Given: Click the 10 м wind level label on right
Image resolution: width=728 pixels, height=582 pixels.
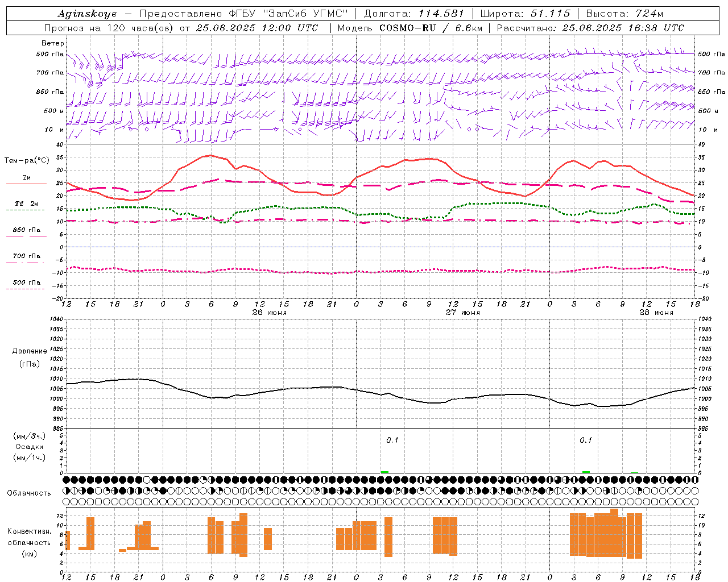Looking at the screenshot, I should click(708, 130).
